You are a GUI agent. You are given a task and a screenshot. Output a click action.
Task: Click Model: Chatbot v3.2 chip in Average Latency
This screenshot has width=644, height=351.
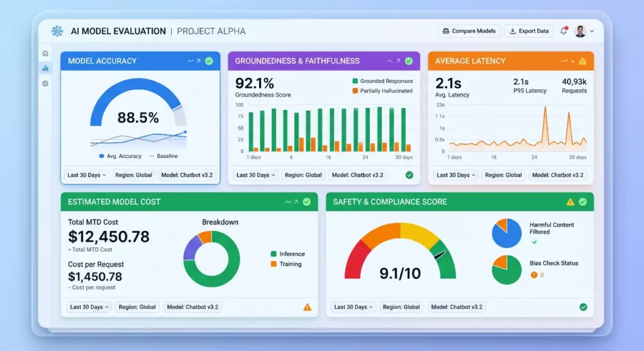(557, 175)
